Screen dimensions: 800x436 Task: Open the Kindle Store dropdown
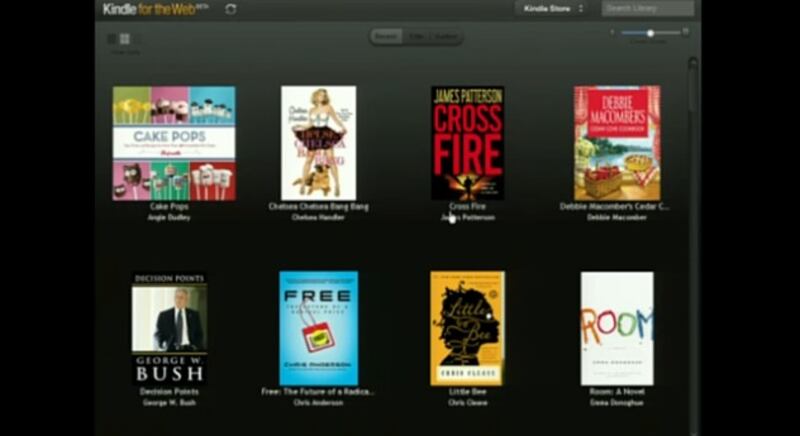(551, 9)
